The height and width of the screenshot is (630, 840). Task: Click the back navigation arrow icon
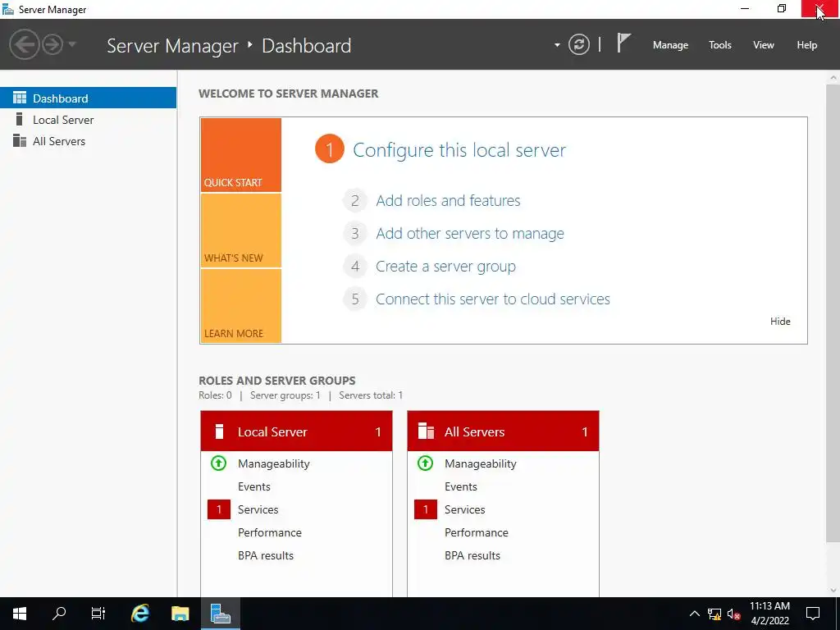pos(24,44)
